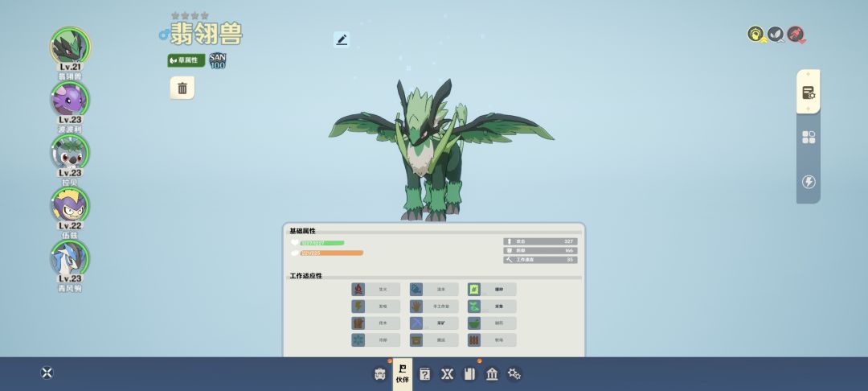This screenshot has width=868, height=391.
Task: Click the white heart HP icon
Action: coord(294,243)
